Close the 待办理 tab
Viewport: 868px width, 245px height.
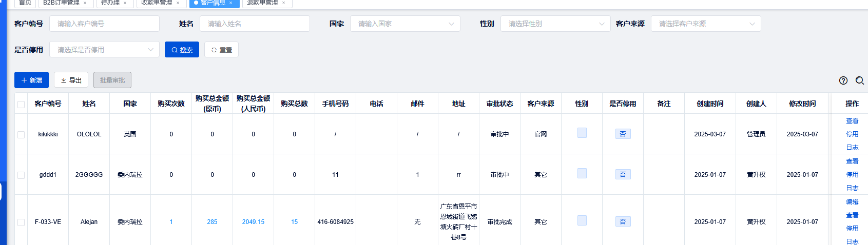pyautogui.click(x=125, y=3)
